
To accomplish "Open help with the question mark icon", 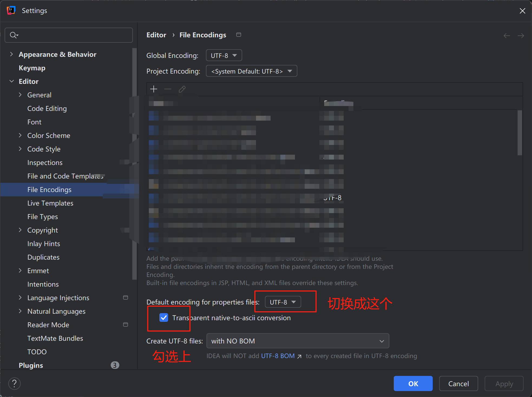I will (x=14, y=383).
